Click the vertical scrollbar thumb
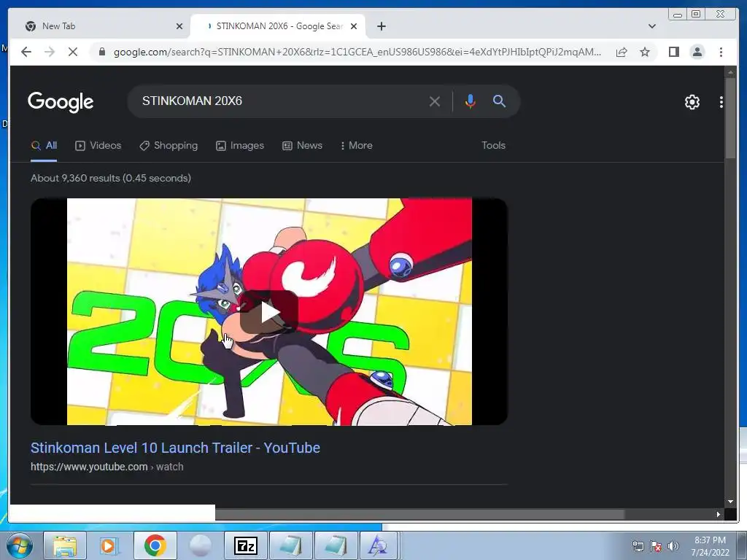The width and height of the screenshot is (747, 560). point(730,118)
